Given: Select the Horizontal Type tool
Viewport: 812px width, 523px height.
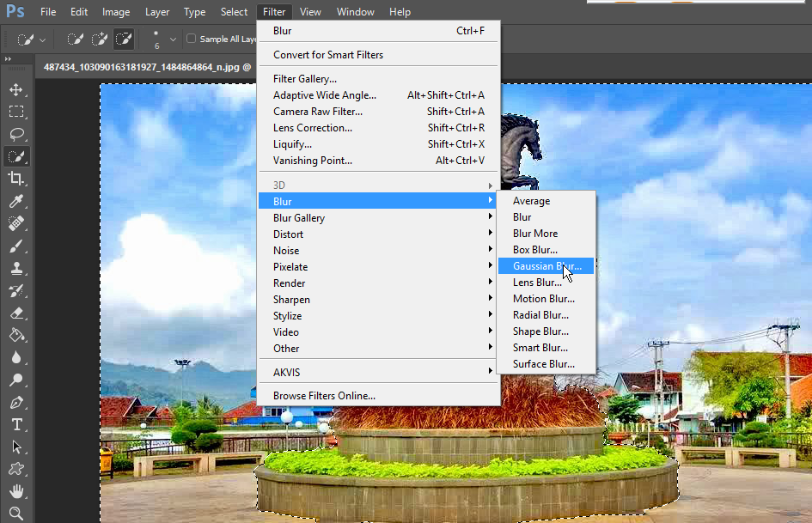Looking at the screenshot, I should coord(17,423).
